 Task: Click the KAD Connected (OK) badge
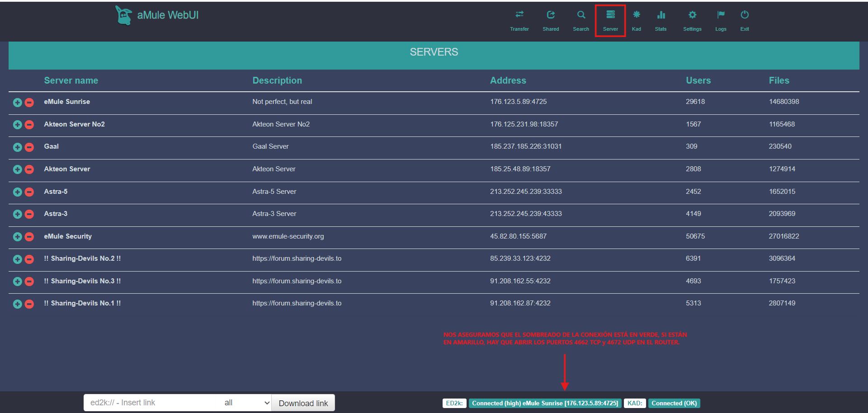coord(674,403)
